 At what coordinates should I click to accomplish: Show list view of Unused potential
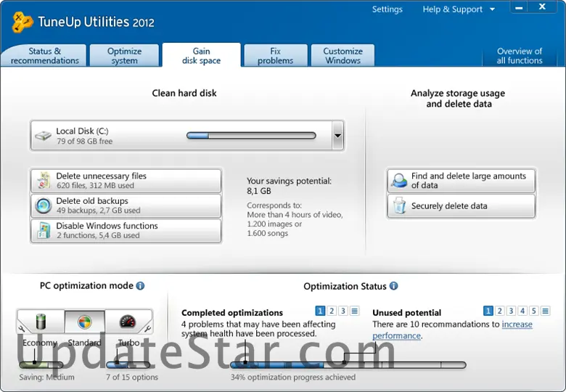(x=546, y=311)
